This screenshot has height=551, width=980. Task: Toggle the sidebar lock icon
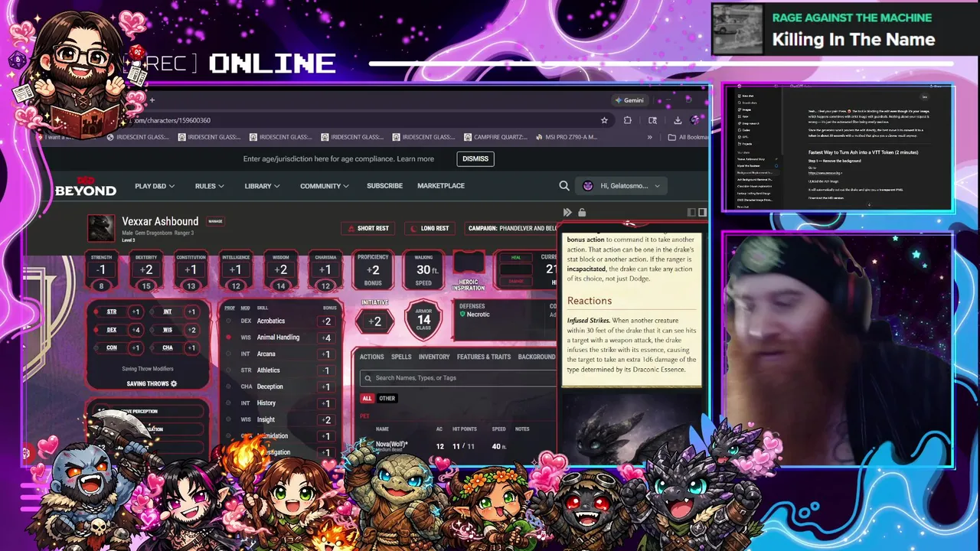tap(582, 212)
